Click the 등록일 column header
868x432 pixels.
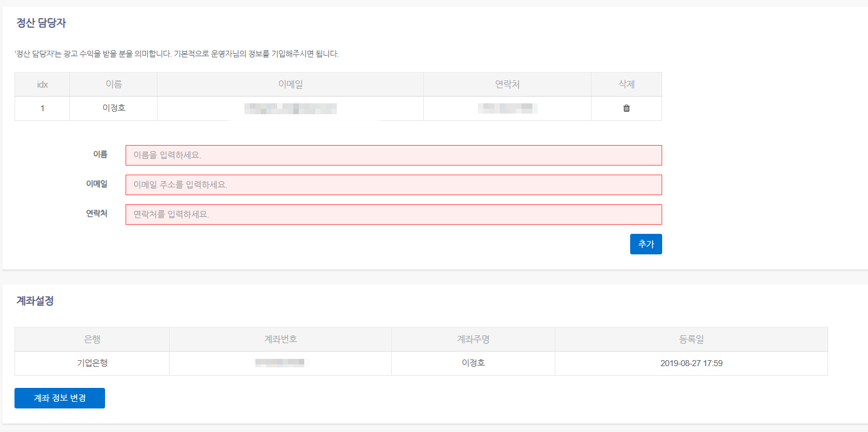[691, 339]
